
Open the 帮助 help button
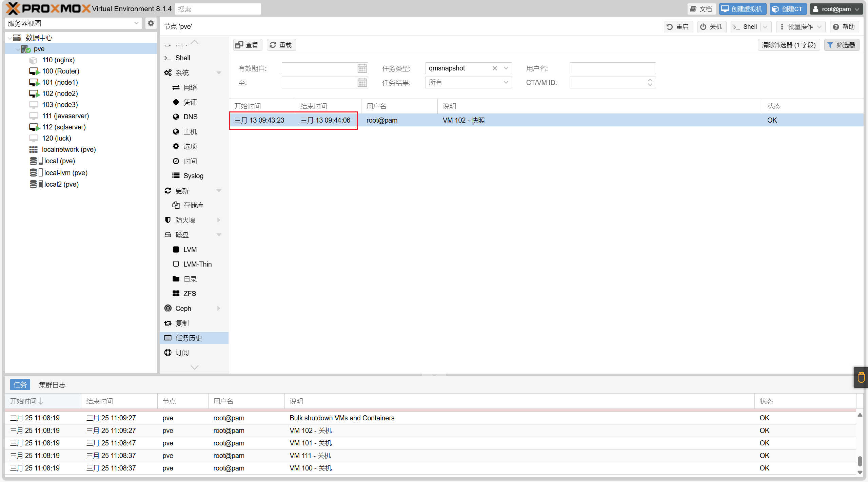pyautogui.click(x=844, y=27)
